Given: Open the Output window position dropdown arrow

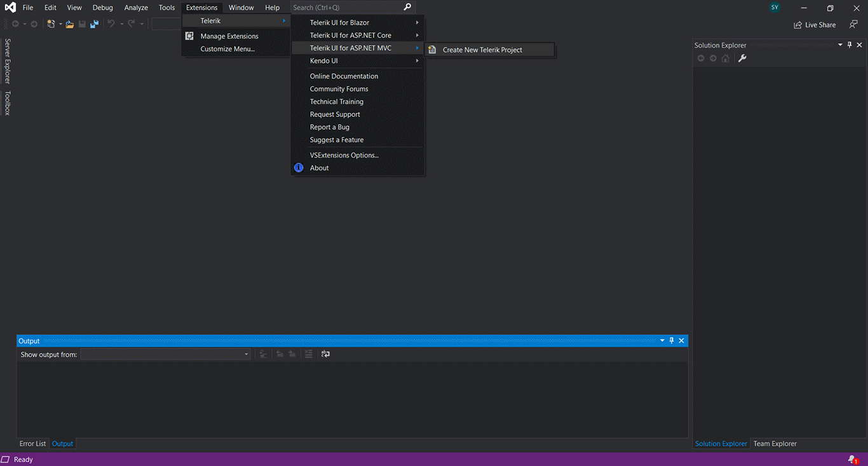Looking at the screenshot, I should point(662,341).
